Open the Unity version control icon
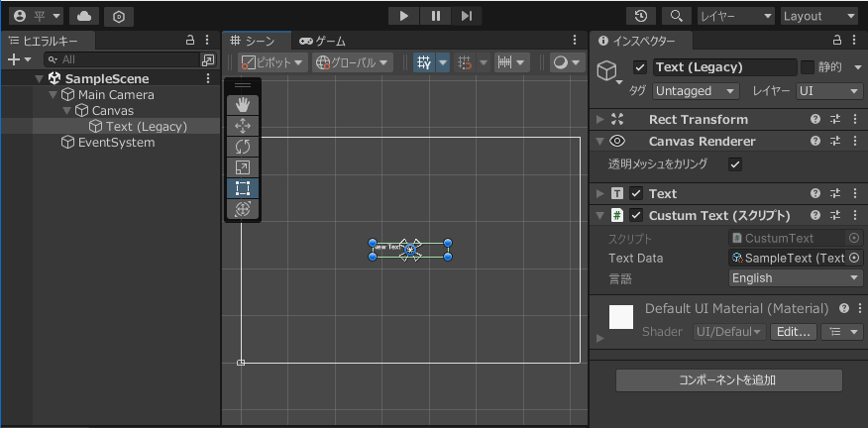 coord(119,16)
